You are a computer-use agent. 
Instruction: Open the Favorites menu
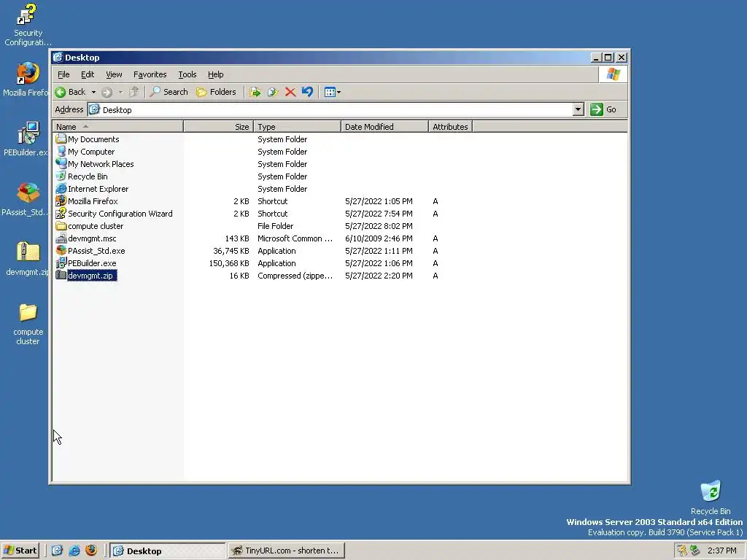pyautogui.click(x=150, y=74)
